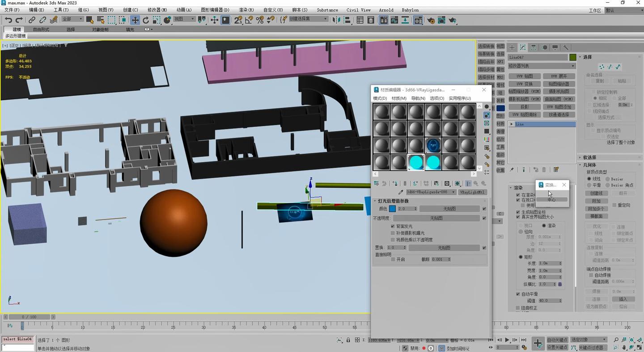644x352 pixels.
Task: Toggle 自动平滑 checkbox
Action: point(518,294)
